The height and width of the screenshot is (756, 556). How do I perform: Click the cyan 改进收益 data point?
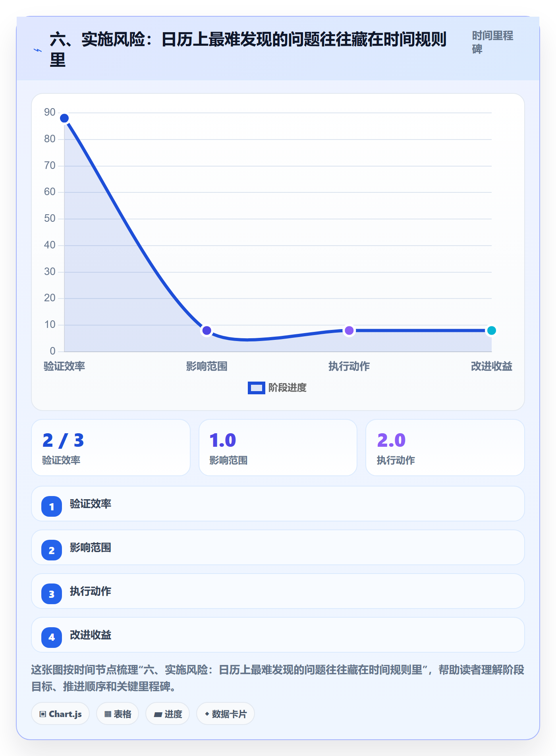click(x=491, y=330)
